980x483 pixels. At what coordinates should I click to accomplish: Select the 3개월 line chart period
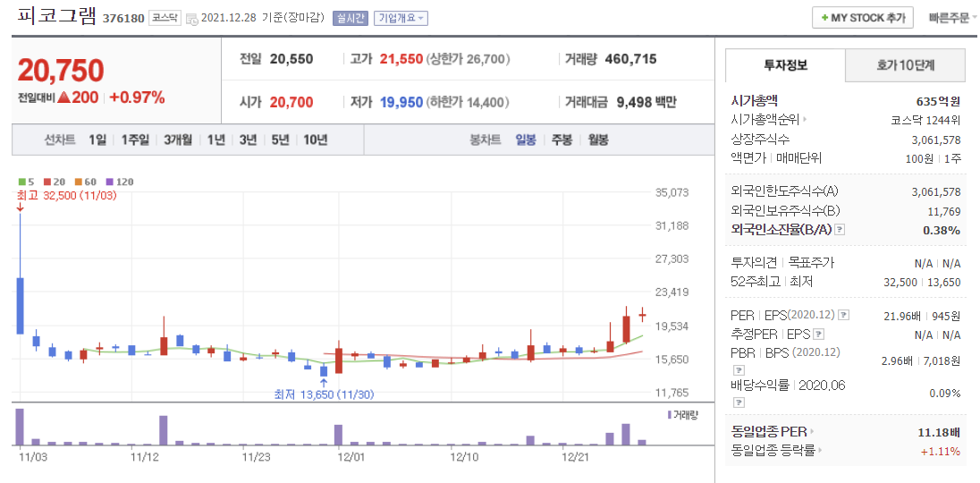pos(178,140)
